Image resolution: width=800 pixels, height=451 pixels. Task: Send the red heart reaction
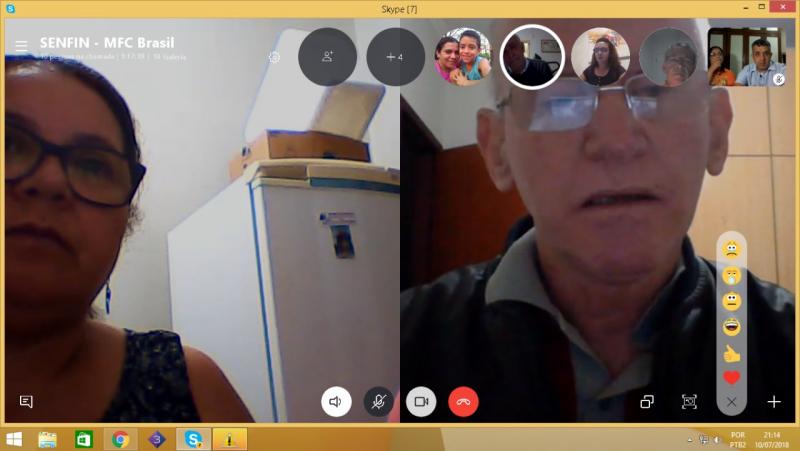pos(731,378)
